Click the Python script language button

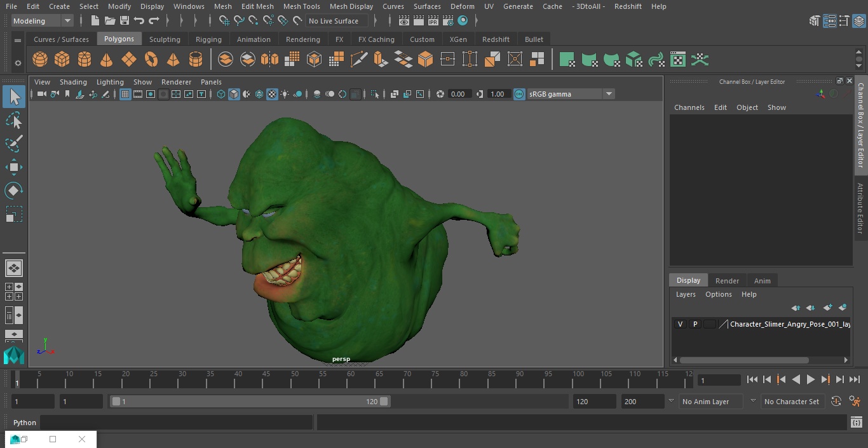click(25, 423)
